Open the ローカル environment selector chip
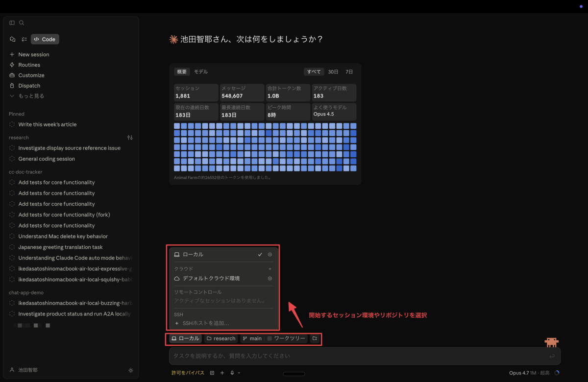 [186, 338]
